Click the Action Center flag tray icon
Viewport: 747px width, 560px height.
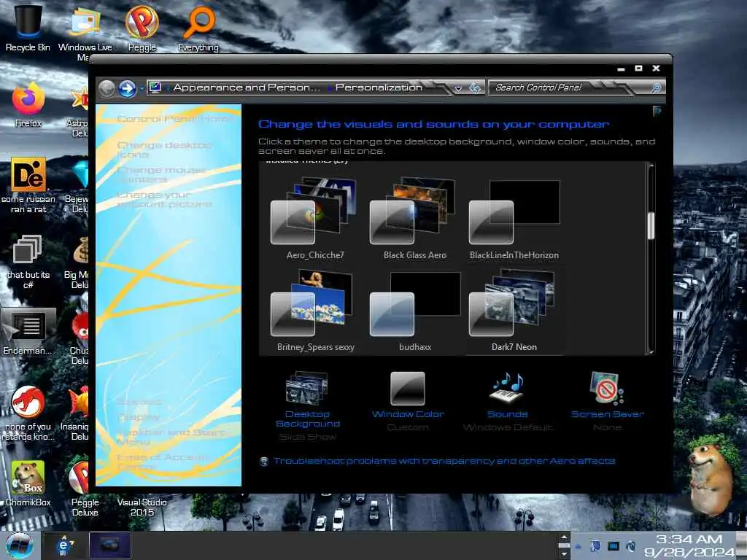595,546
